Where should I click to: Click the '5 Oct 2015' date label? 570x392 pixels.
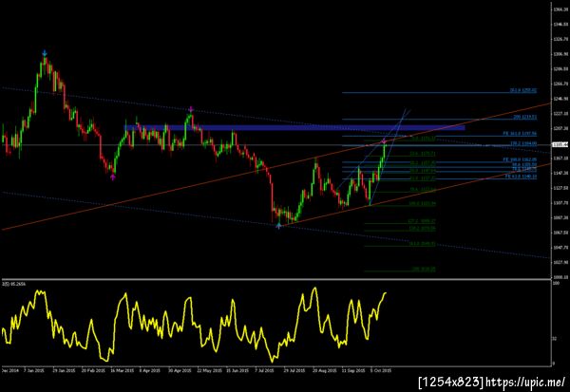pos(381,371)
